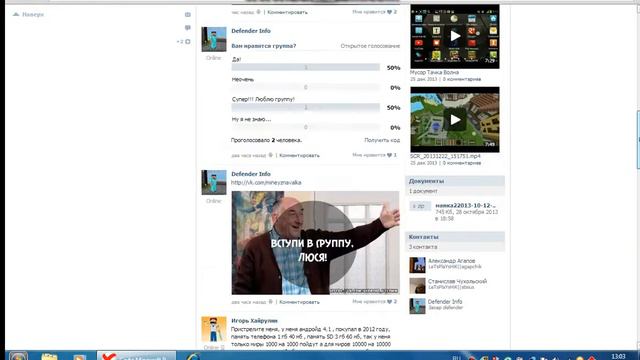Open Defender Info contact name
The height and width of the screenshot is (360, 640).
click(x=445, y=302)
